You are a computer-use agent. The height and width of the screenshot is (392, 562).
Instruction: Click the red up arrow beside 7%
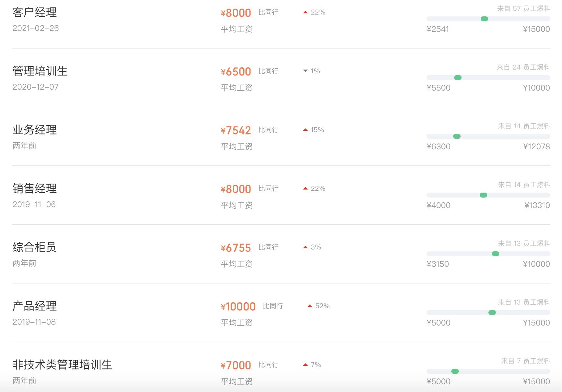tap(305, 365)
